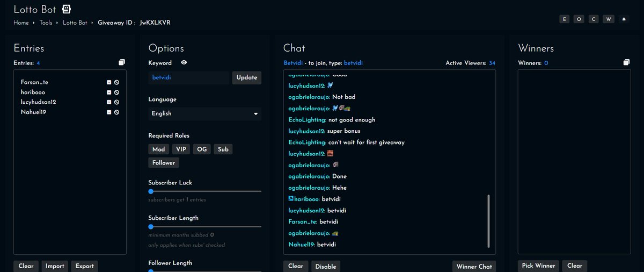
Task: Click ogabrielaraujo 'Not bad' chat message
Action: (321, 97)
